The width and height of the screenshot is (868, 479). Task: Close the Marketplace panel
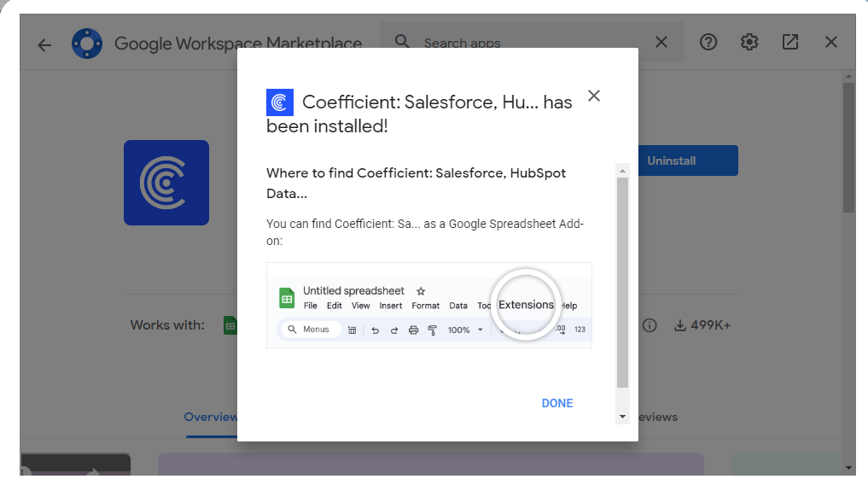(831, 42)
